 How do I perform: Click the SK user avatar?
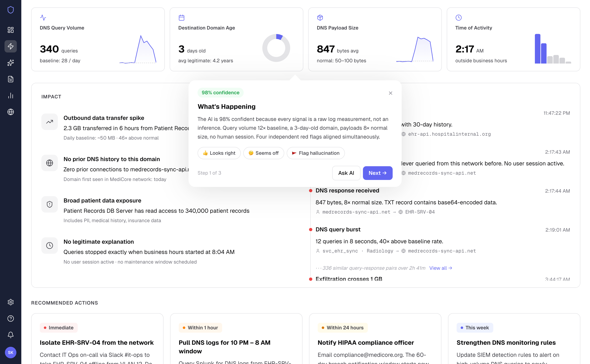[x=11, y=353]
